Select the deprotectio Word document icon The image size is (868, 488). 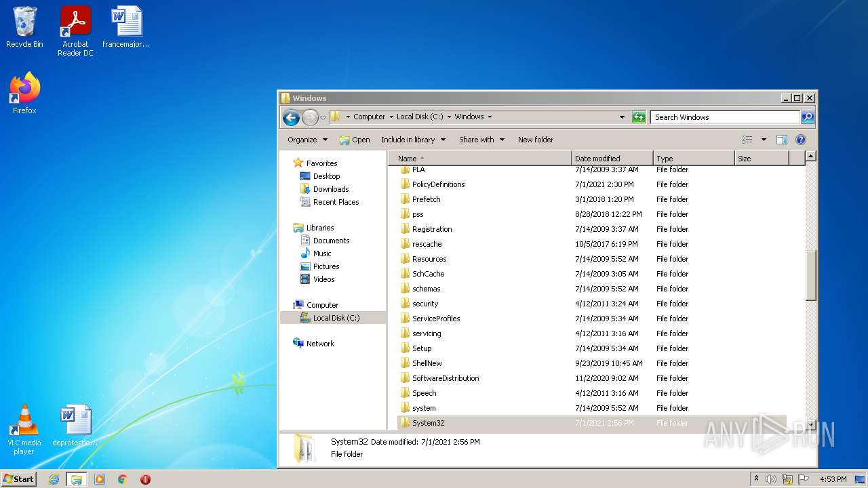(75, 426)
